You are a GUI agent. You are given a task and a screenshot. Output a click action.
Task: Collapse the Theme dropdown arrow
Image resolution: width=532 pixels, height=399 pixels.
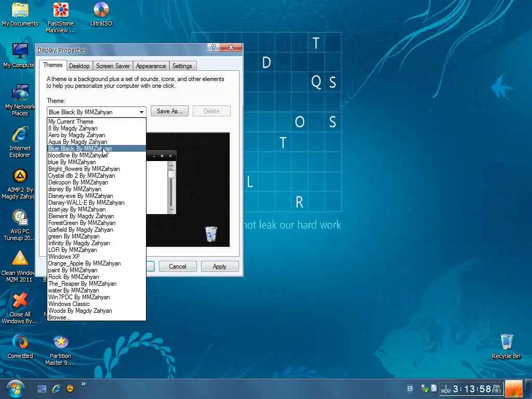[x=141, y=112]
